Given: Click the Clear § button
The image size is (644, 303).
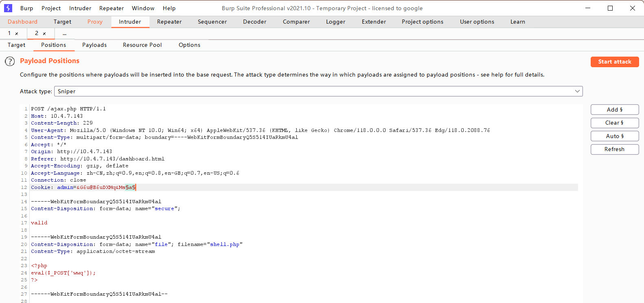Looking at the screenshot, I should [615, 123].
